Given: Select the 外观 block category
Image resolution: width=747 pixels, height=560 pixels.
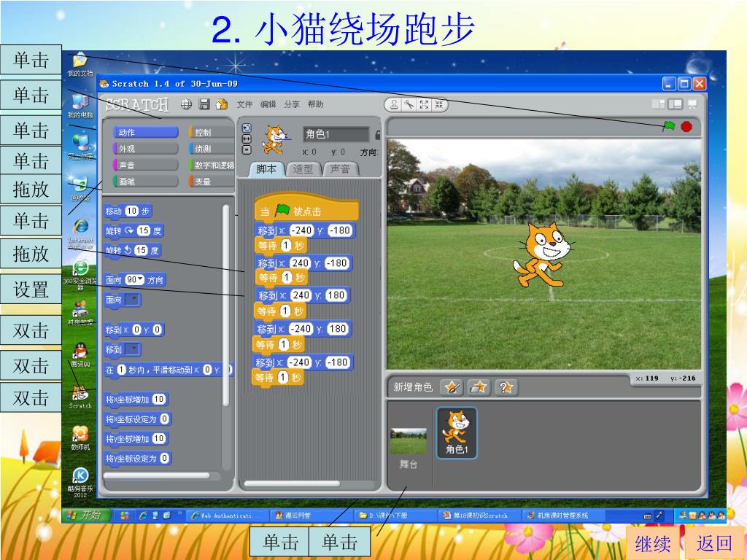Looking at the screenshot, I should [x=145, y=149].
